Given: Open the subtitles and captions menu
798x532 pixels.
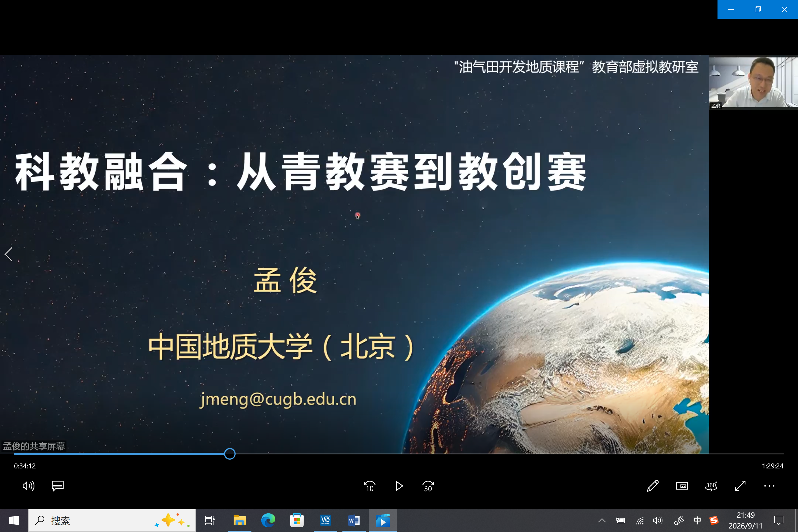Looking at the screenshot, I should click(x=58, y=486).
